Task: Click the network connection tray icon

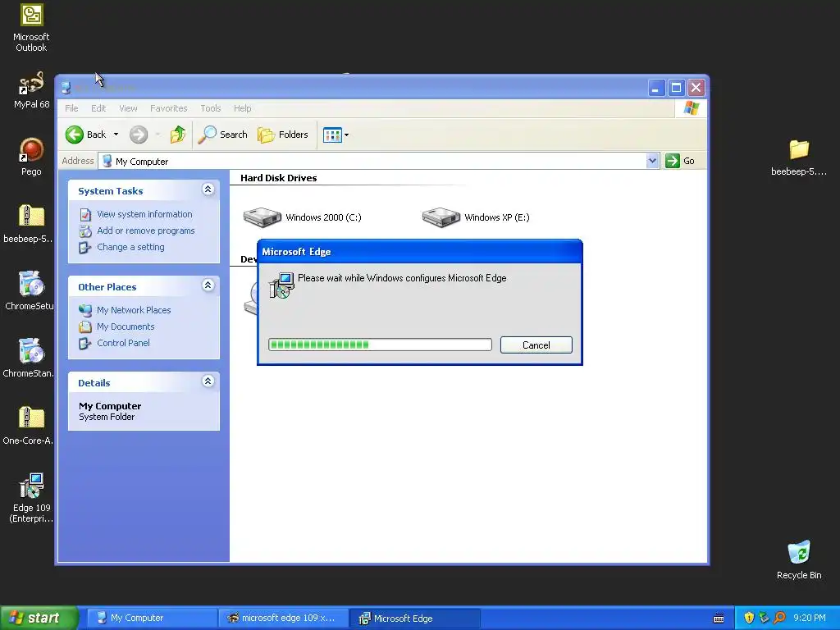Action: (764, 618)
